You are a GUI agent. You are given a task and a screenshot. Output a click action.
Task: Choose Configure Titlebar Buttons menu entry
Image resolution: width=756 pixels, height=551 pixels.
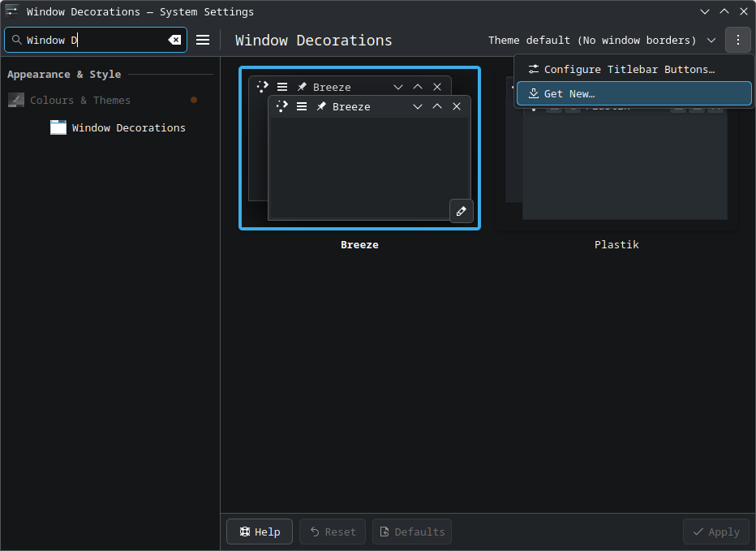[x=629, y=70]
